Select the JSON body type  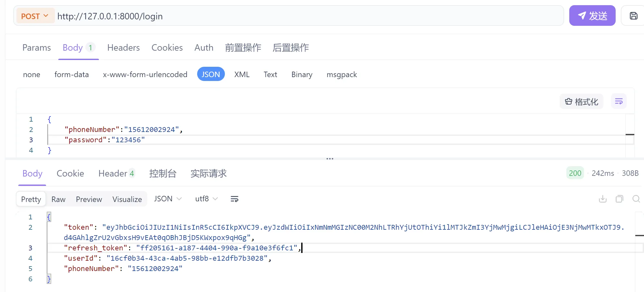click(211, 74)
